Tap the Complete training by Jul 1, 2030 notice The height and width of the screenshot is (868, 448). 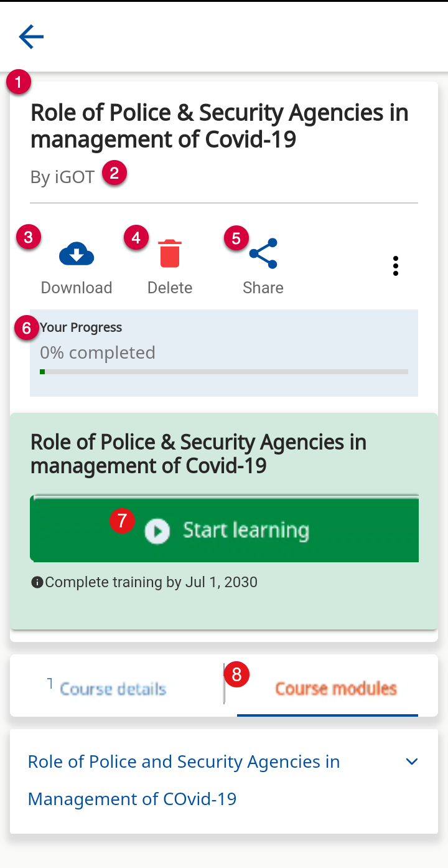[151, 583]
